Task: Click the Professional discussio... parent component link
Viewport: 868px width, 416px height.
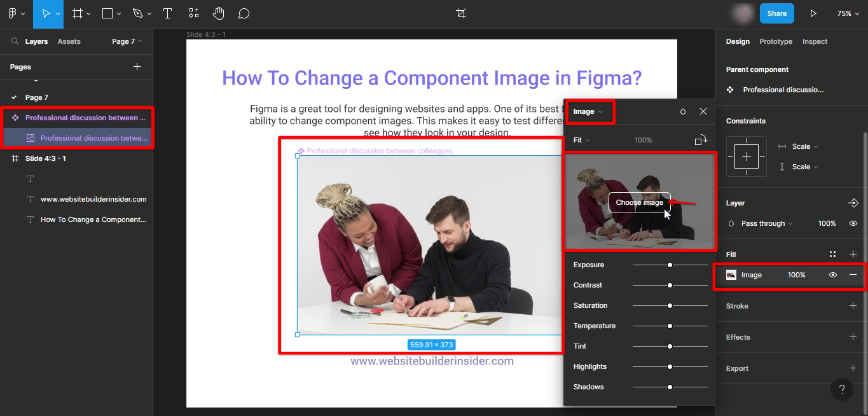Action: (x=783, y=90)
